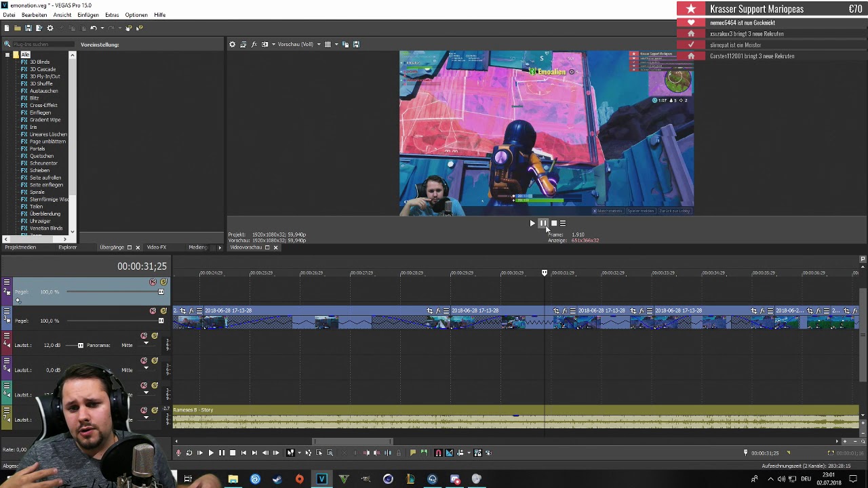Open the Datei menu
868x488 pixels.
(x=9, y=15)
